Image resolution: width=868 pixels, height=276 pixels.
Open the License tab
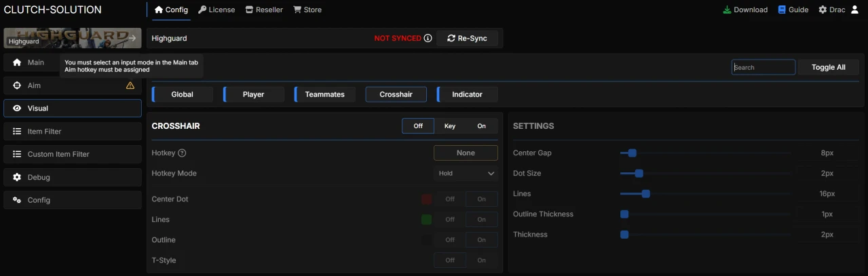pyautogui.click(x=216, y=9)
